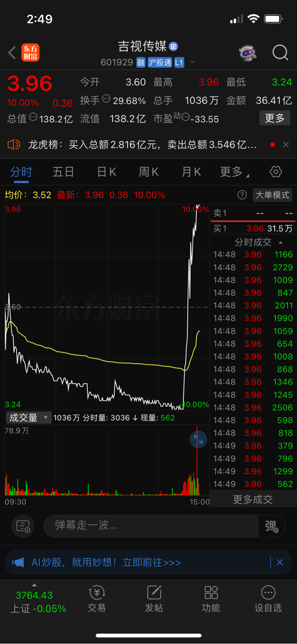
Task: Select the 14:49 trade row 562
Action: point(253,484)
